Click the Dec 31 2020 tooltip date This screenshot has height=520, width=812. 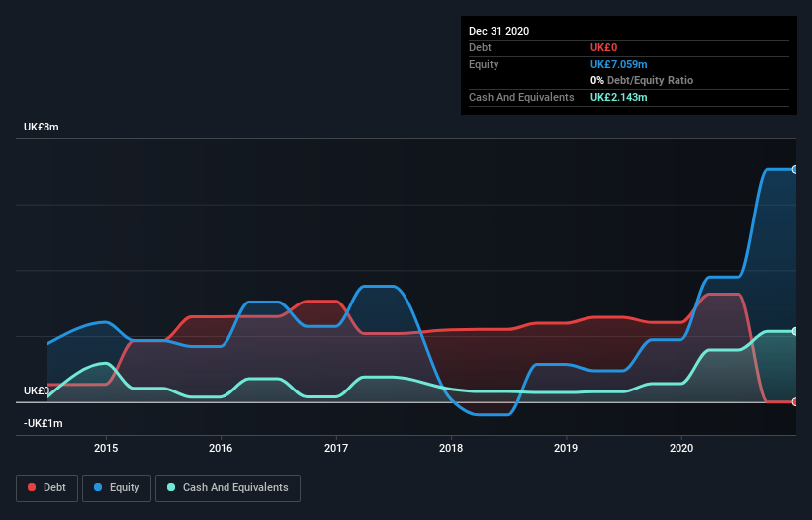(x=498, y=31)
